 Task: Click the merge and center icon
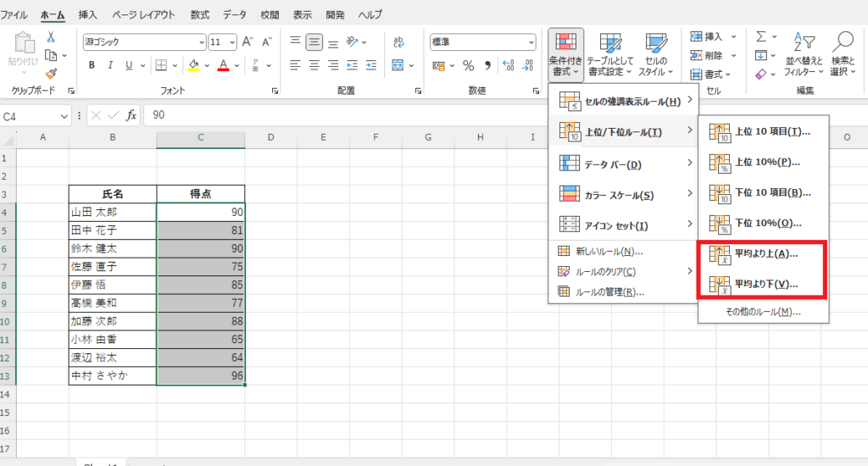[398, 65]
